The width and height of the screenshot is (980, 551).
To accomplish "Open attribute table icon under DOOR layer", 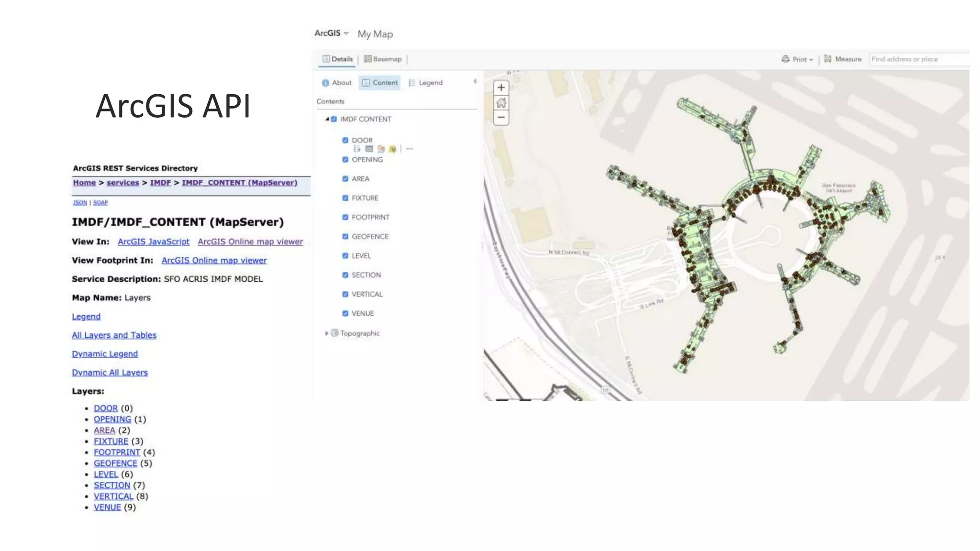I will pos(369,149).
